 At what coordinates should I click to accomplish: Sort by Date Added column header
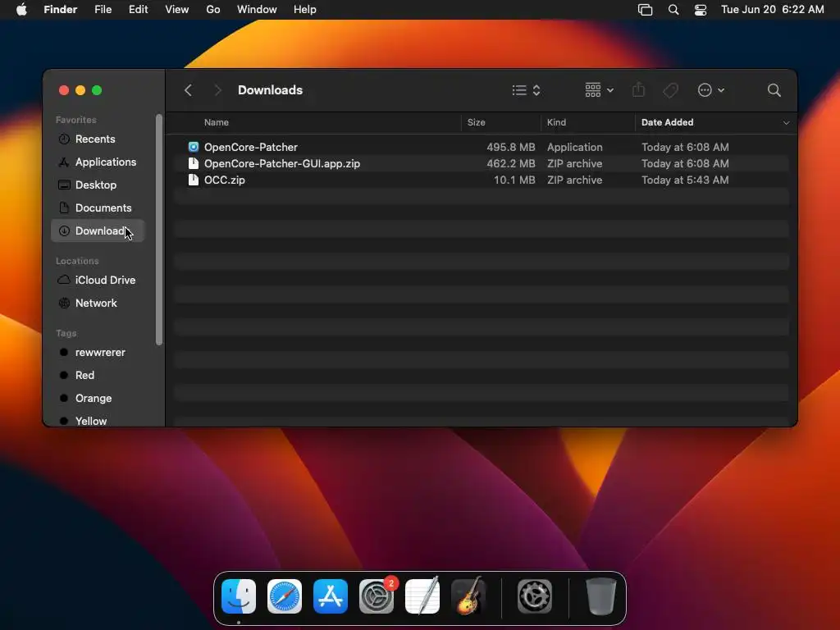pyautogui.click(x=667, y=122)
